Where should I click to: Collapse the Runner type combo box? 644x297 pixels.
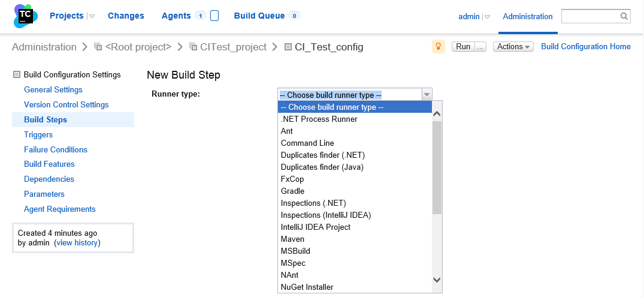(x=426, y=95)
